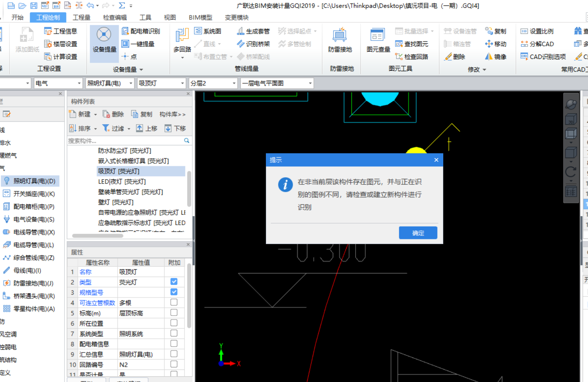Click the 搜索构件 search field
Viewport: 588px width, 382px height.
[x=125, y=140]
